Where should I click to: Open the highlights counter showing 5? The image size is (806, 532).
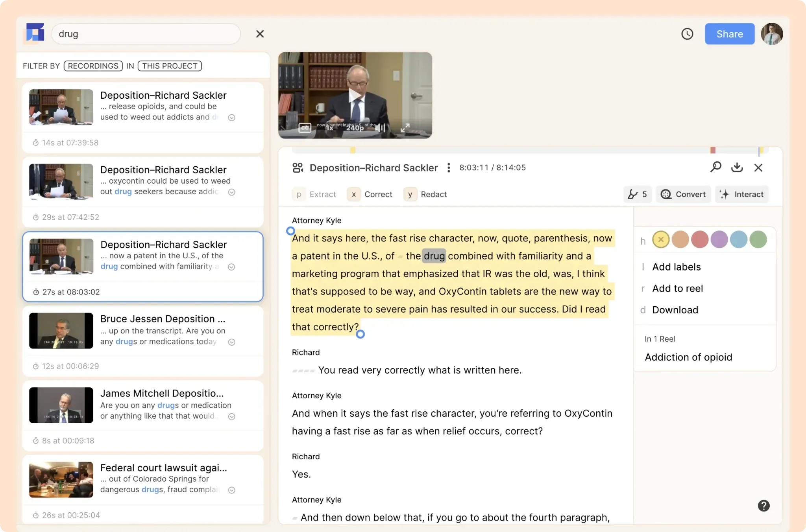click(638, 194)
